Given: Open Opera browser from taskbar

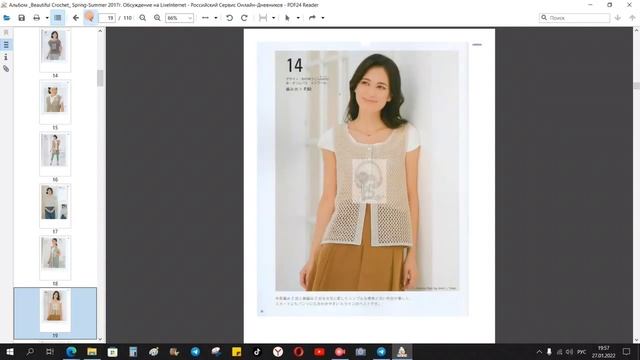Looking at the screenshot, I should pos(298,352).
